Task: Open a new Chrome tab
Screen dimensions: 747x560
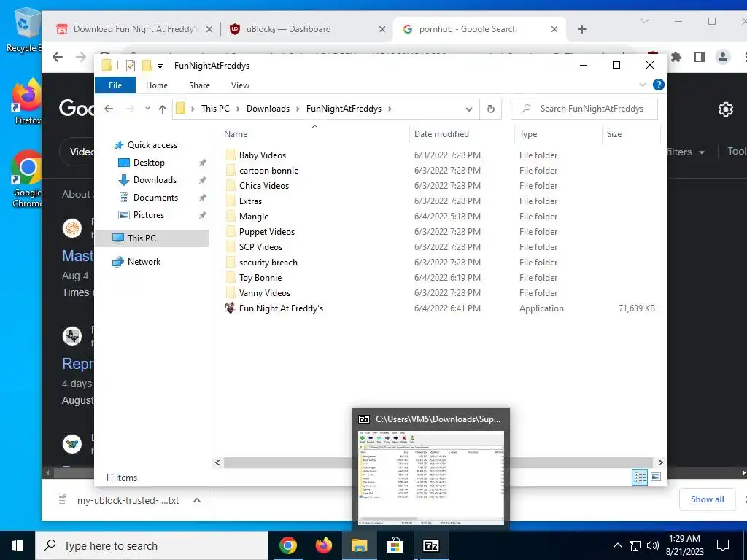Action: point(581,29)
